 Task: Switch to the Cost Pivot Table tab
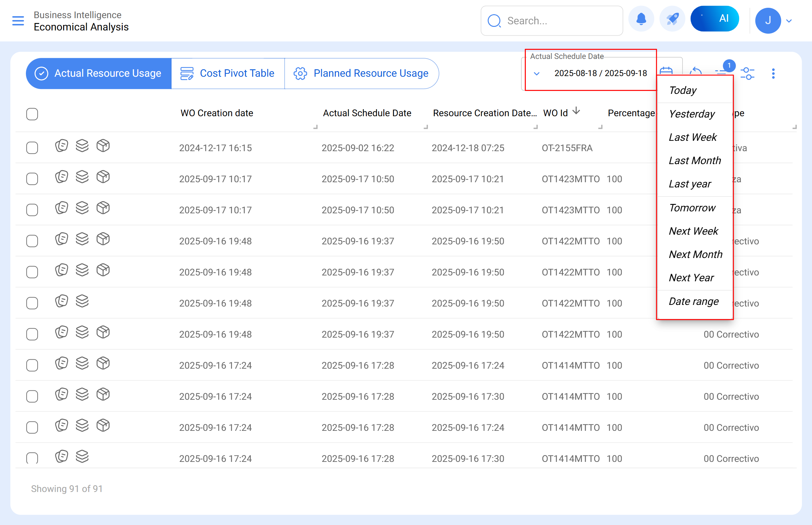tap(228, 73)
